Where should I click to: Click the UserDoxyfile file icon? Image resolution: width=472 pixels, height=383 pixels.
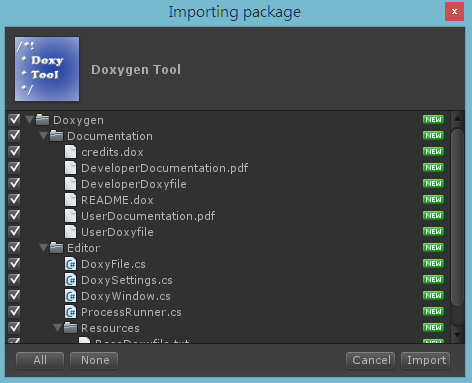(70, 232)
